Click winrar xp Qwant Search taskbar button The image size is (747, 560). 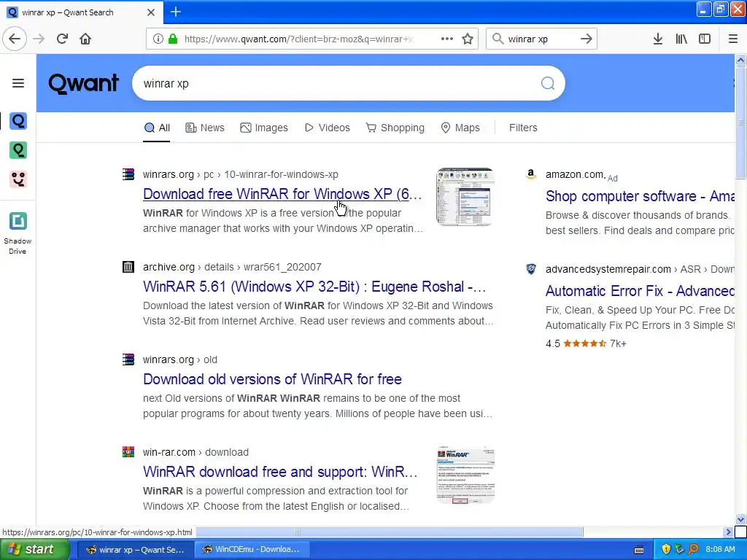click(135, 550)
